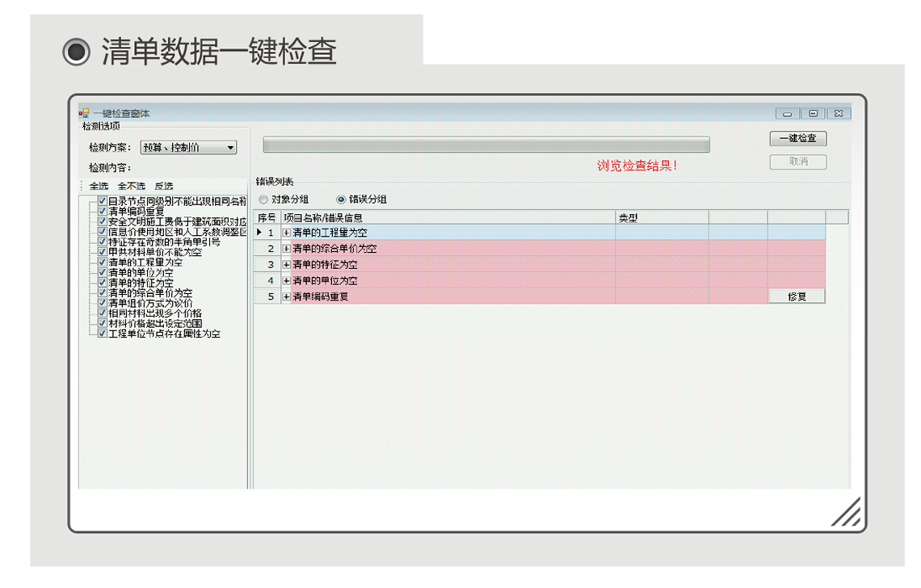
Task: Click the 类型 column header
Action: pyautogui.click(x=662, y=218)
